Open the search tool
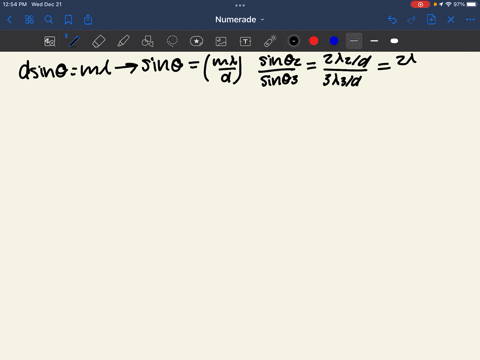This screenshot has width=480, height=360. click(49, 20)
